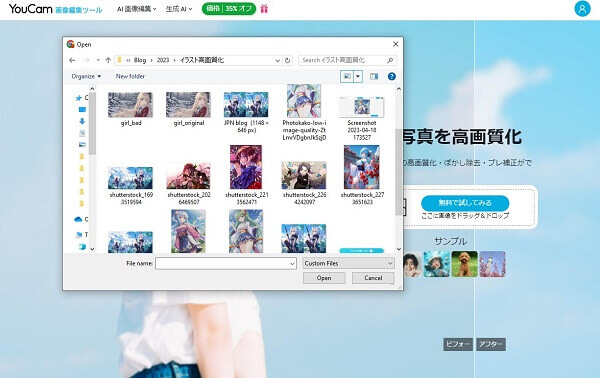The image size is (600, 378).
Task: Select the Photokako-low-image-quality file
Action: pyautogui.click(x=304, y=112)
